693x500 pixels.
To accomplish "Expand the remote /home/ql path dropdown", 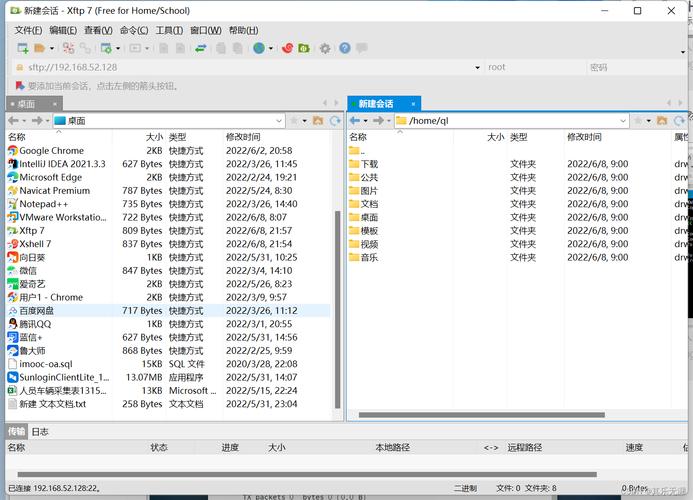I will click(623, 121).
